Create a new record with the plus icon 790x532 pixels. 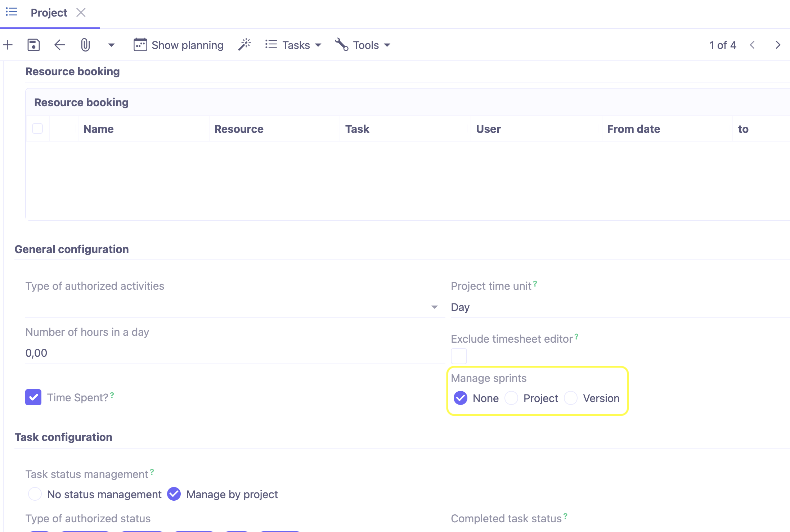click(x=8, y=45)
